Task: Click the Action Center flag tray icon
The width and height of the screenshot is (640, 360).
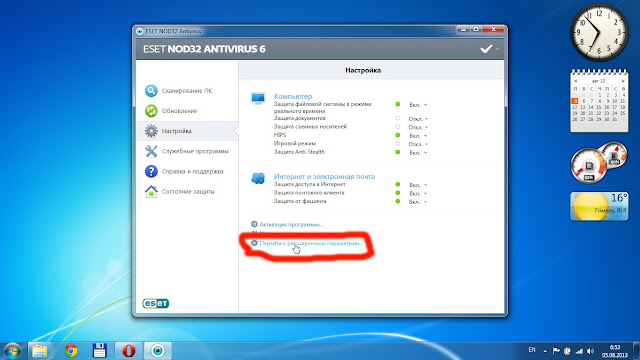Action: [556, 351]
